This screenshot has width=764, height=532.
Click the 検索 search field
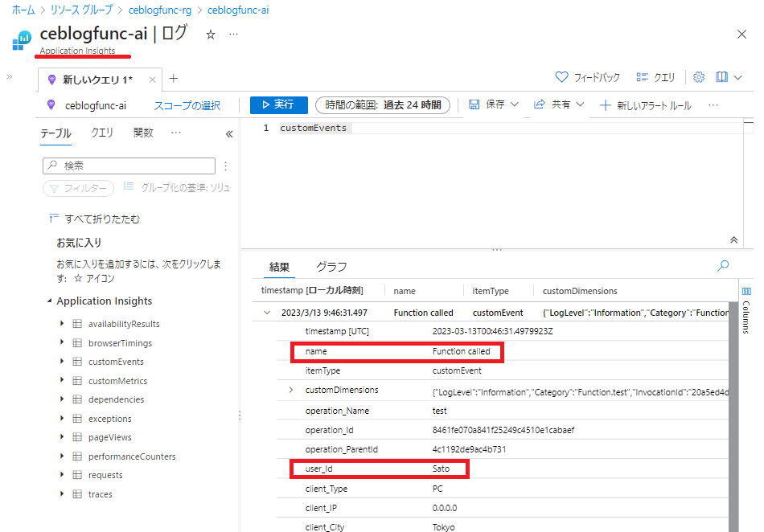129,166
